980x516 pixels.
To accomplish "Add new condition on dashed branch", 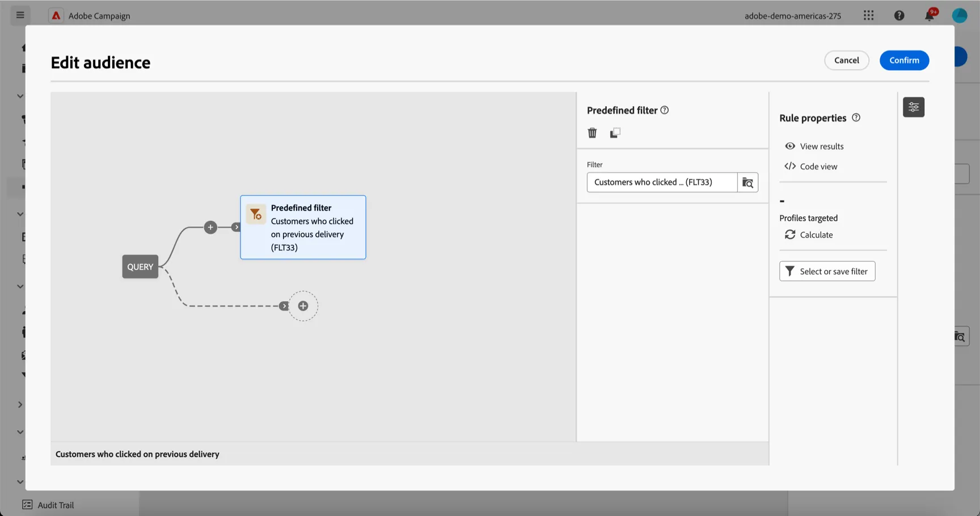I will (x=303, y=306).
